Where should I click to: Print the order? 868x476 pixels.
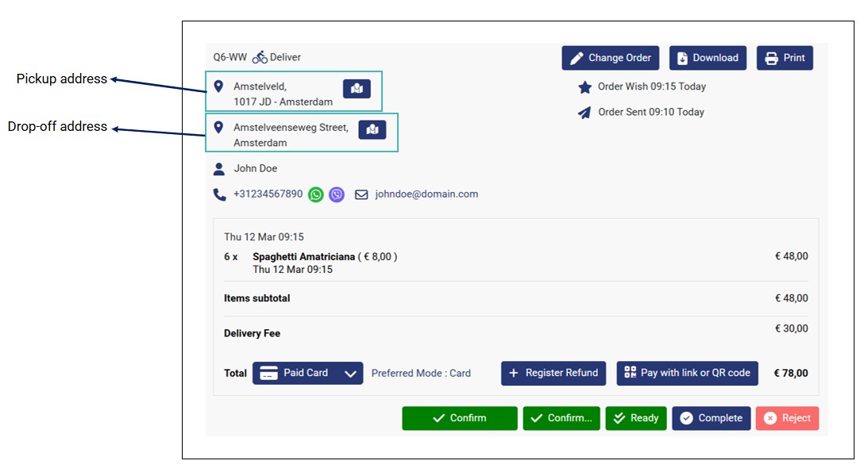tap(785, 58)
